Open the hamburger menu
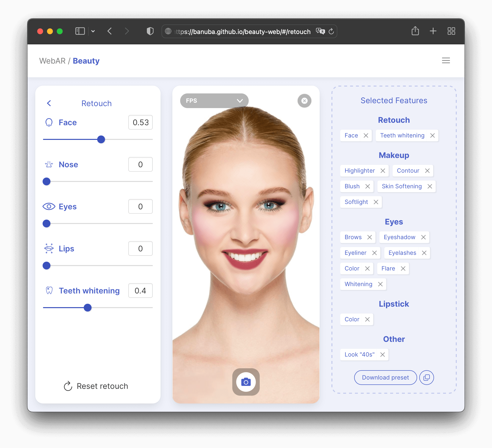 click(446, 60)
